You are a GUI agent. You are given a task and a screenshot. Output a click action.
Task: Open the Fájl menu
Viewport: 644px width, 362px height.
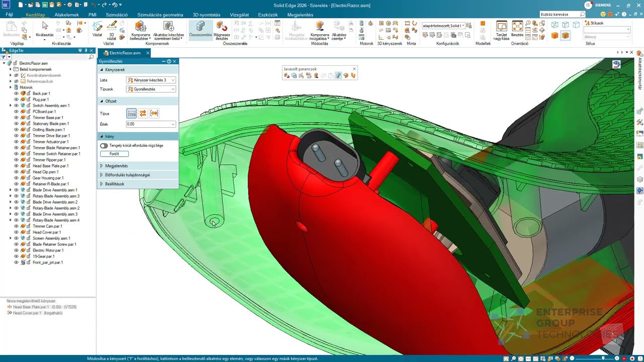(x=10, y=15)
